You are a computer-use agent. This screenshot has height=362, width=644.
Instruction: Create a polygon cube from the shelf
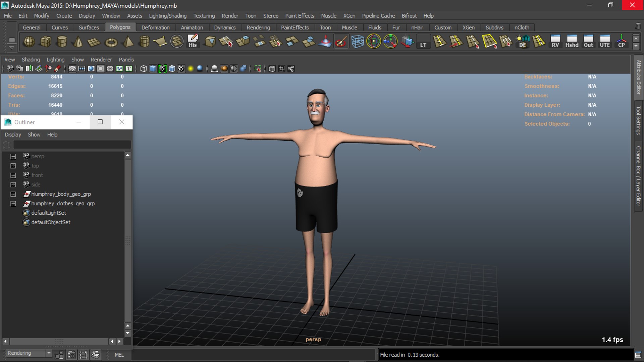point(46,42)
